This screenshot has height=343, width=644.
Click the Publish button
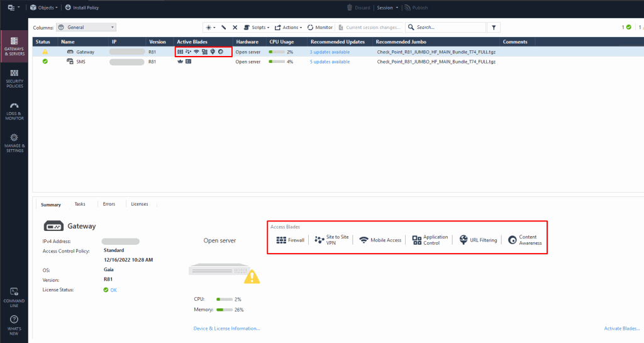pyautogui.click(x=416, y=8)
